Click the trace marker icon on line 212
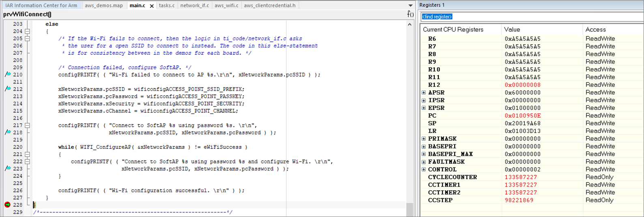 click(x=8, y=89)
